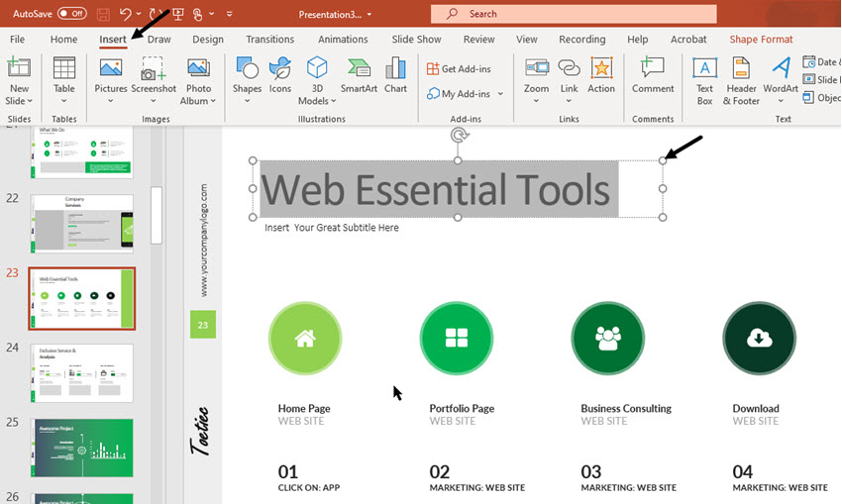This screenshot has height=504, width=842.
Task: Click the New Slide icon
Action: [x=19, y=67]
